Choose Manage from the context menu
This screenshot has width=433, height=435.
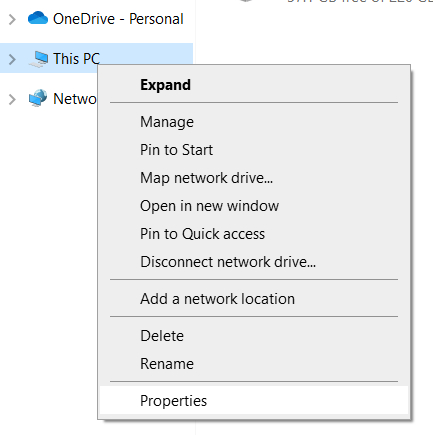click(x=254, y=122)
